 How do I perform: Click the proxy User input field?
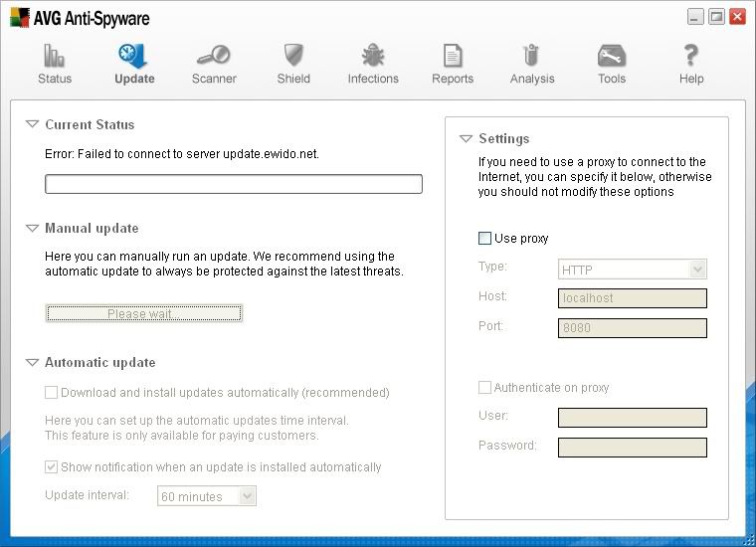pyautogui.click(x=632, y=418)
